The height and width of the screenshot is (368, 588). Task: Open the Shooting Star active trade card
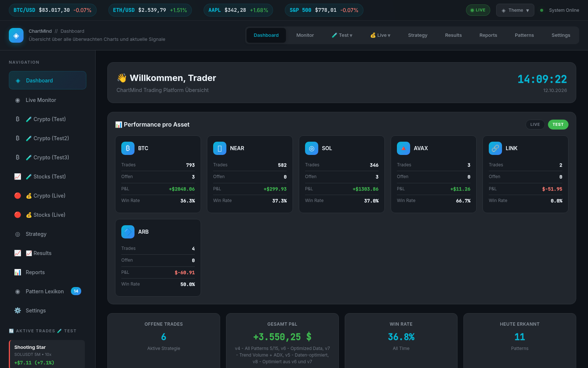(x=47, y=354)
